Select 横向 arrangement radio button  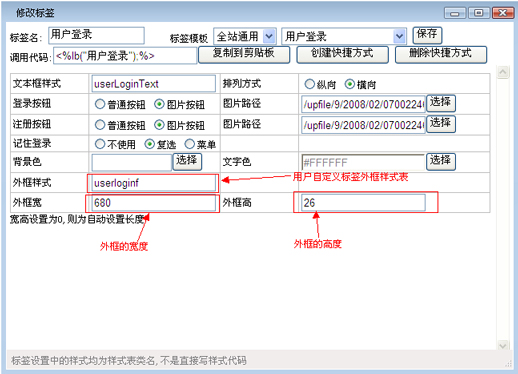coord(349,84)
